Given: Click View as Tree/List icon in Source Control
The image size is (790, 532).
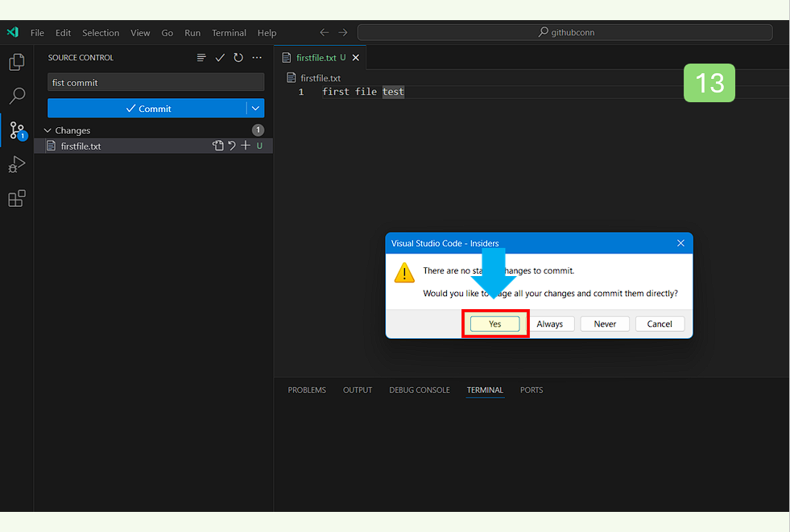Looking at the screenshot, I should coord(201,57).
